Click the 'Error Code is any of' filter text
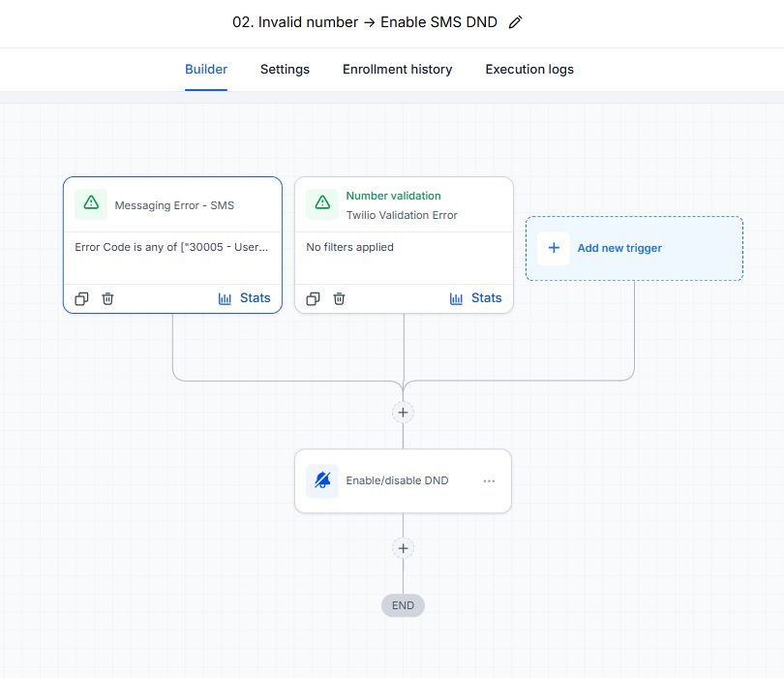Screen dimensions: 784x678 (x=171, y=247)
